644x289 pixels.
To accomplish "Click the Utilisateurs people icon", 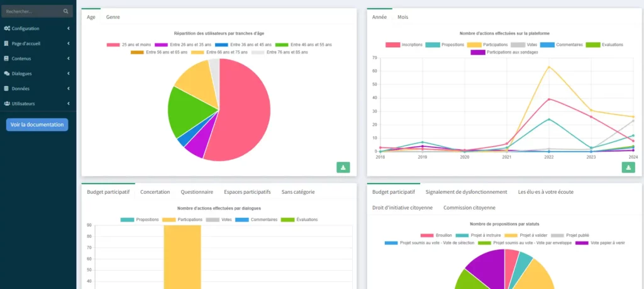I will coord(7,104).
